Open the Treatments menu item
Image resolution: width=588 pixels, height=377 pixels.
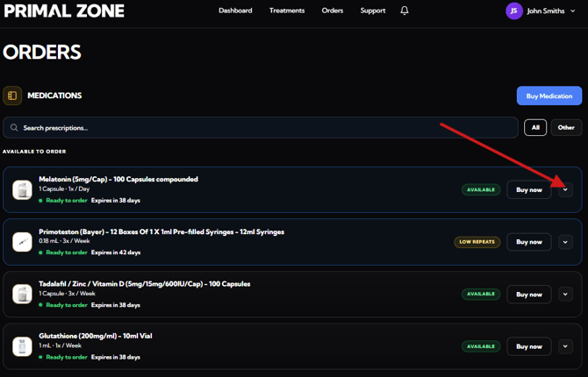point(287,11)
